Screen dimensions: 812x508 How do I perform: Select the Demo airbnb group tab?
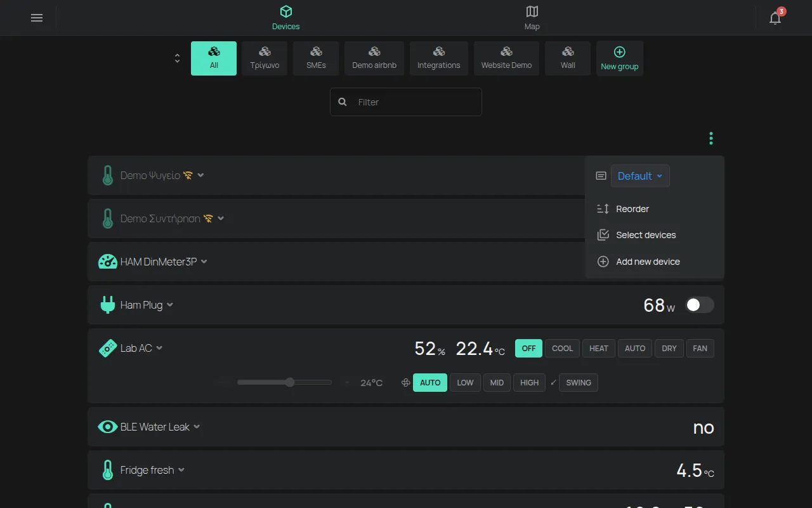coord(374,58)
